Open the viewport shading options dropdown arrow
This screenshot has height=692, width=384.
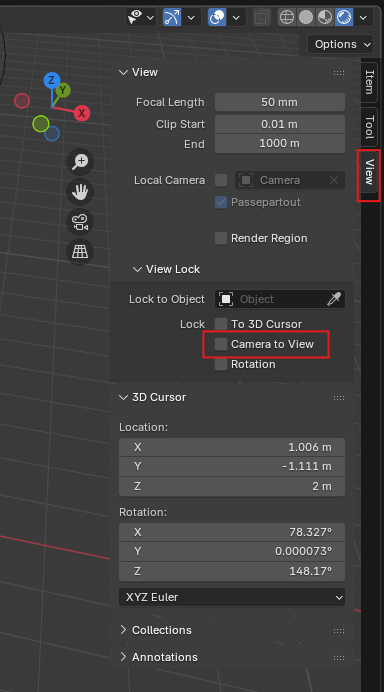tap(363, 18)
